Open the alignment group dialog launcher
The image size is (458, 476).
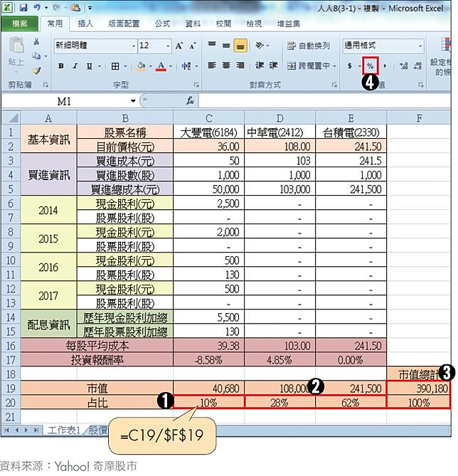334,85
